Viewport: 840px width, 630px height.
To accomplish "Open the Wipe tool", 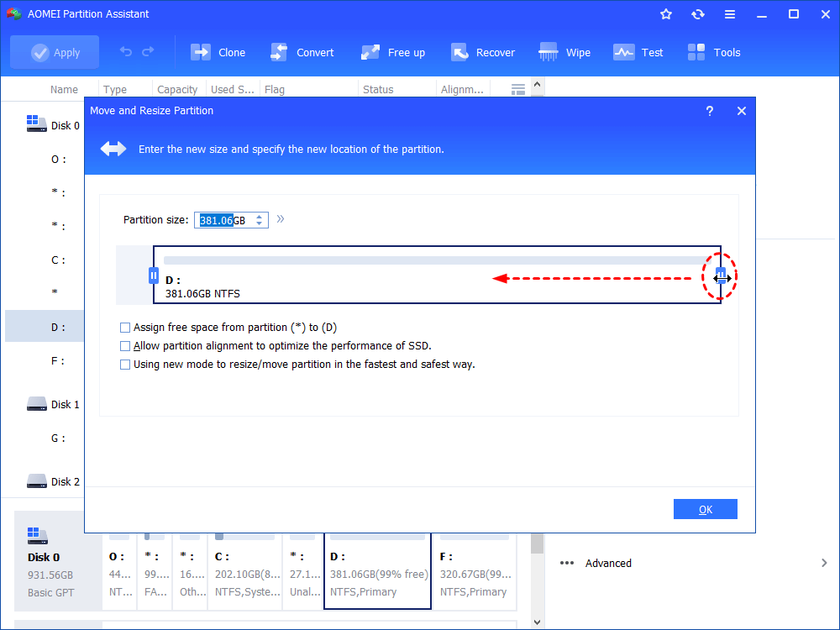I will coord(564,52).
